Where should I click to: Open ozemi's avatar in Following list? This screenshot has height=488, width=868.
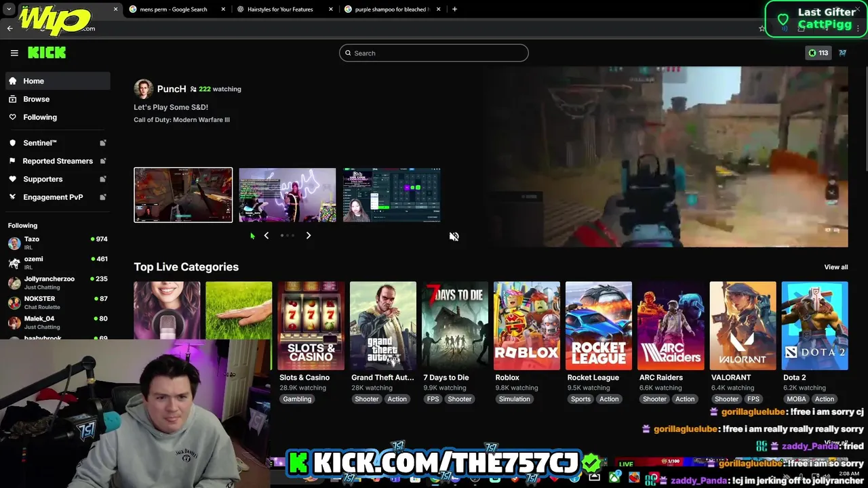point(14,262)
